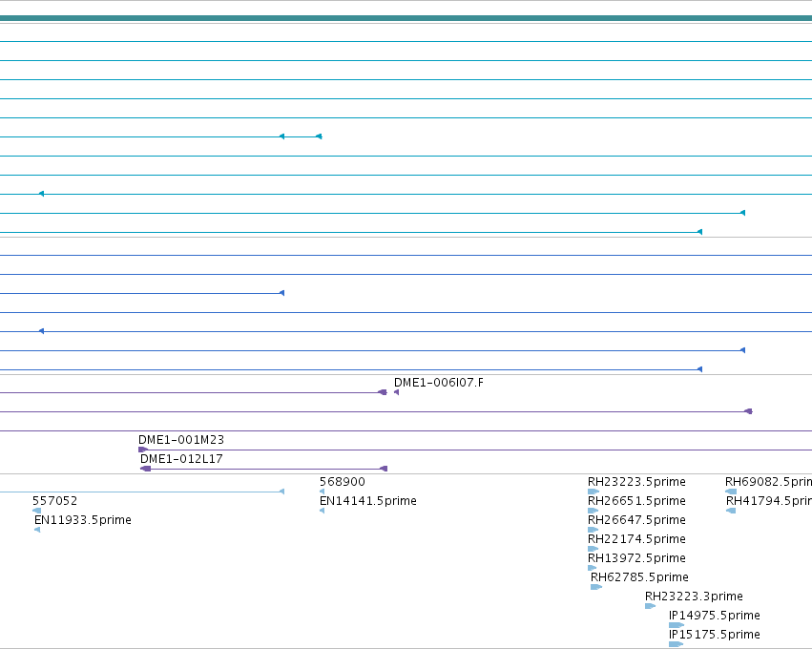Select the RH23223.5prime label
This screenshot has height=649, width=812.
point(636,482)
